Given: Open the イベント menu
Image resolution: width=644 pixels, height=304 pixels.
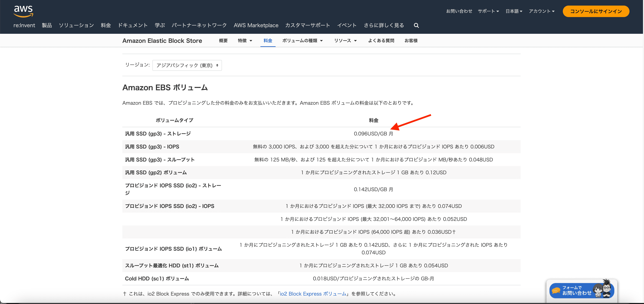Looking at the screenshot, I should [x=347, y=25].
